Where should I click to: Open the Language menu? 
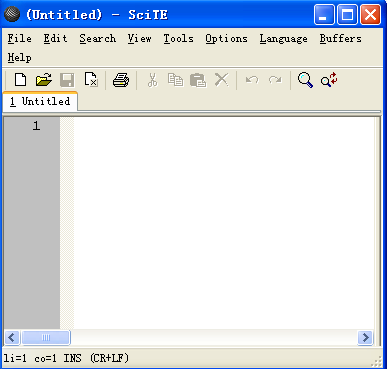point(284,39)
